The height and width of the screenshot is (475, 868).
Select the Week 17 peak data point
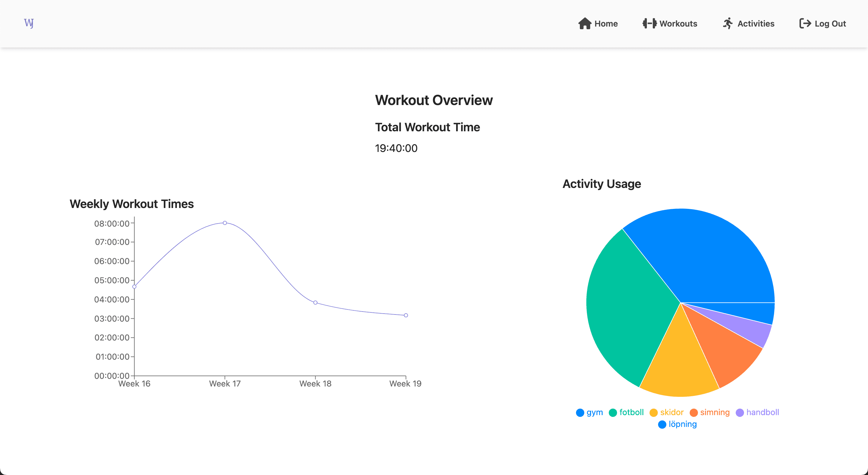point(225,223)
